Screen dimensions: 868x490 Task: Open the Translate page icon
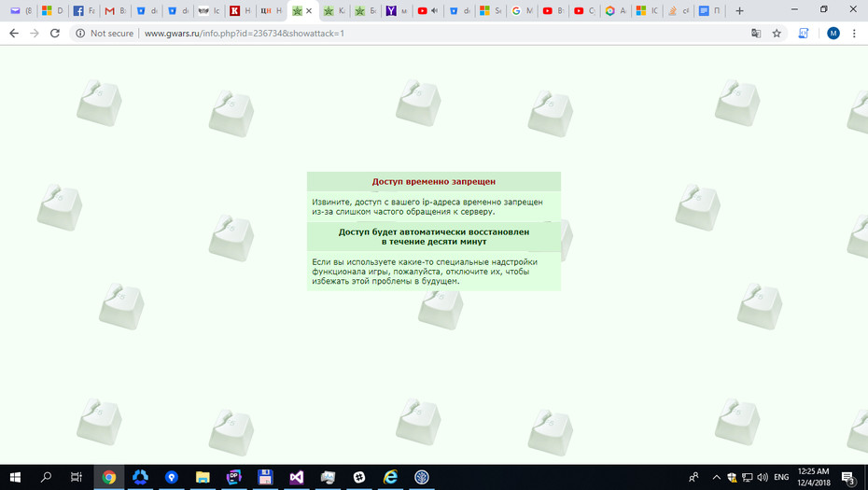click(x=756, y=34)
